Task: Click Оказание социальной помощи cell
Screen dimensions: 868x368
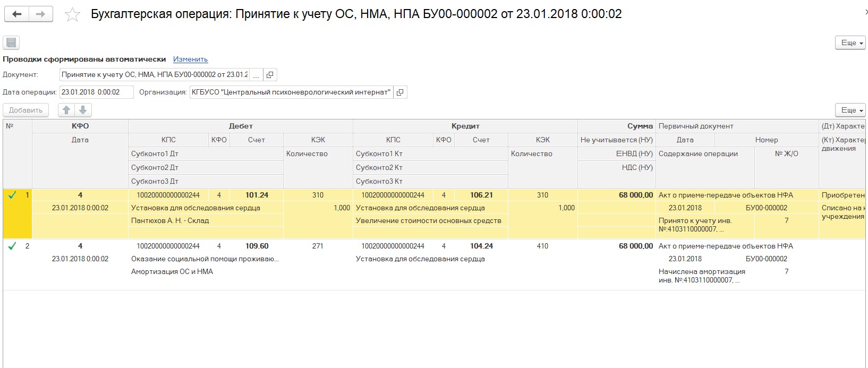Action: pyautogui.click(x=206, y=259)
